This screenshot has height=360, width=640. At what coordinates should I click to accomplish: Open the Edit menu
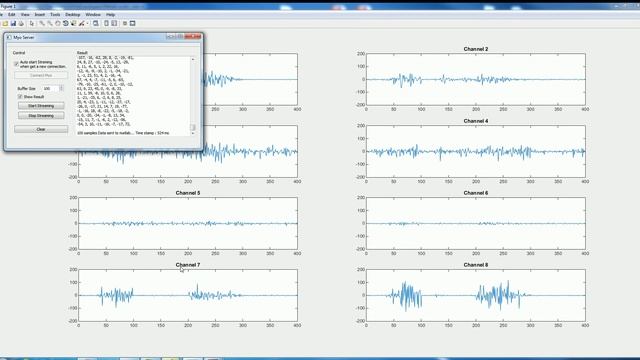tap(11, 15)
